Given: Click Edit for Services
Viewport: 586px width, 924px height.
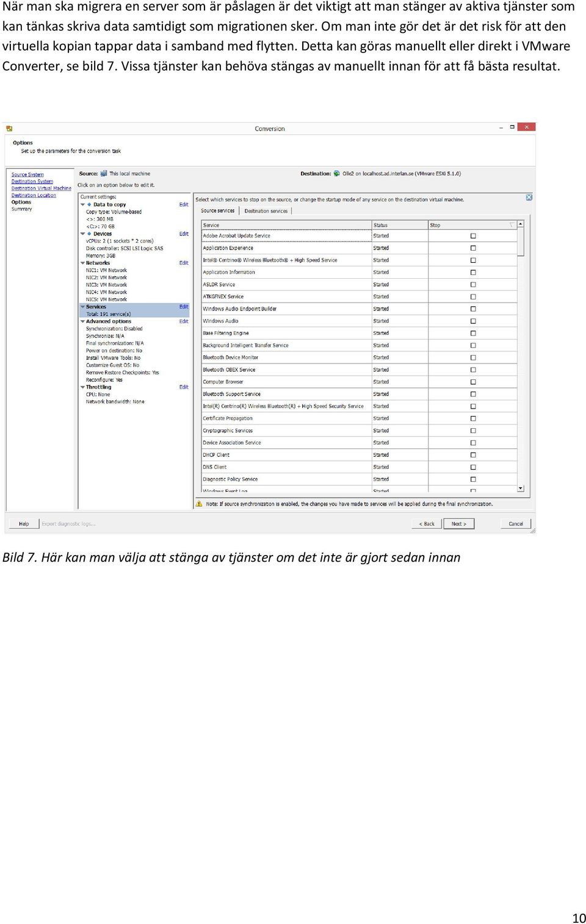Looking at the screenshot, I should (x=184, y=307).
